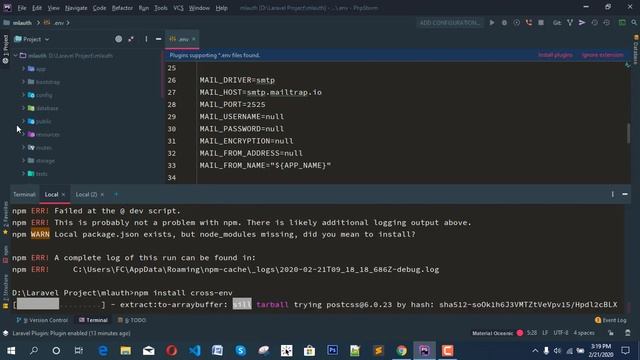
Task: Click the rollback icon beside history
Action: click(607, 23)
